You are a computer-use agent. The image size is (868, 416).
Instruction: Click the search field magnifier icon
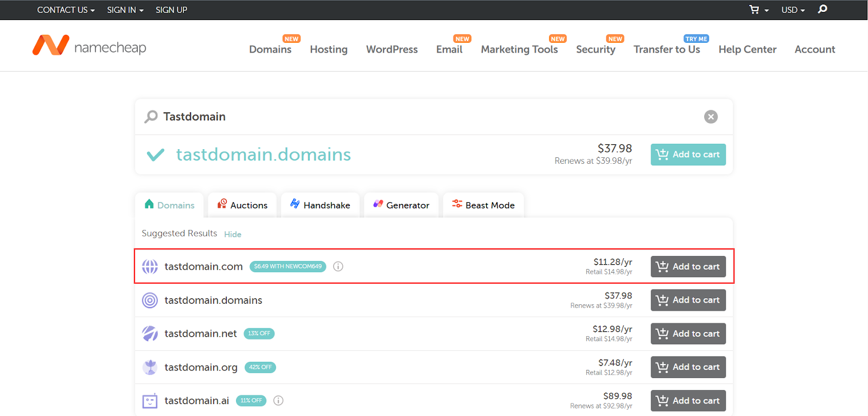coord(151,117)
